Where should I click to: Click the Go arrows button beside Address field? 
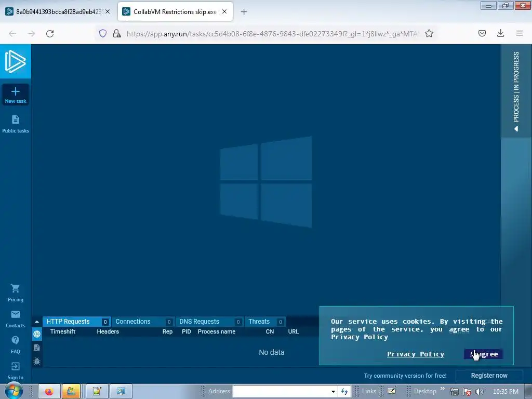[344, 391]
